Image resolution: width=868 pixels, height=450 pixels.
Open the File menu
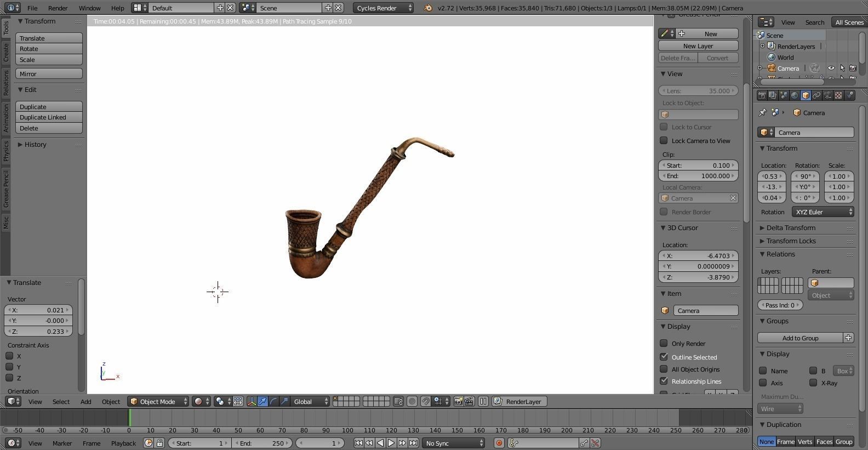pos(32,8)
